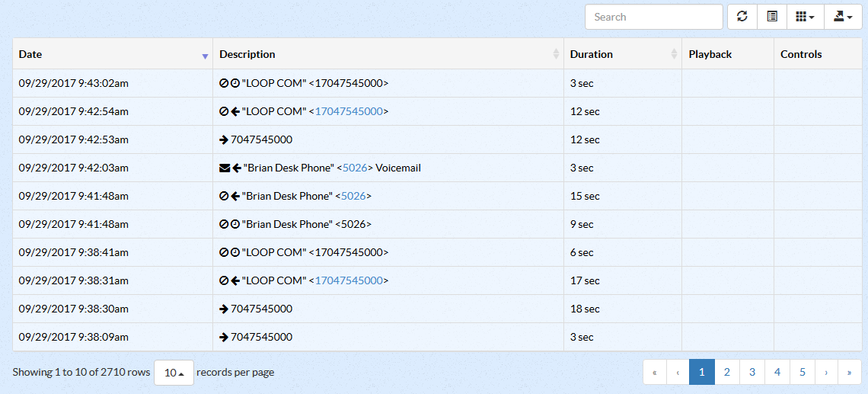Sort table by Date column header
This screenshot has width=868, height=394.
tap(113, 54)
